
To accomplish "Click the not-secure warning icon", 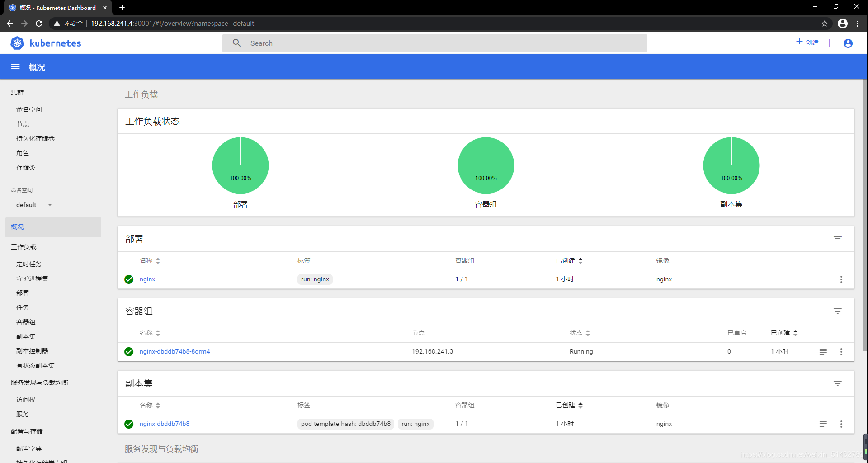I will click(57, 24).
